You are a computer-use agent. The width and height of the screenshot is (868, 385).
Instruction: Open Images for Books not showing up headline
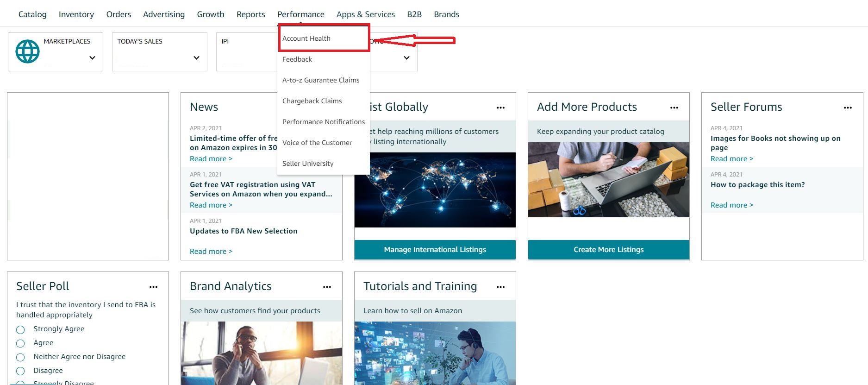(x=775, y=143)
